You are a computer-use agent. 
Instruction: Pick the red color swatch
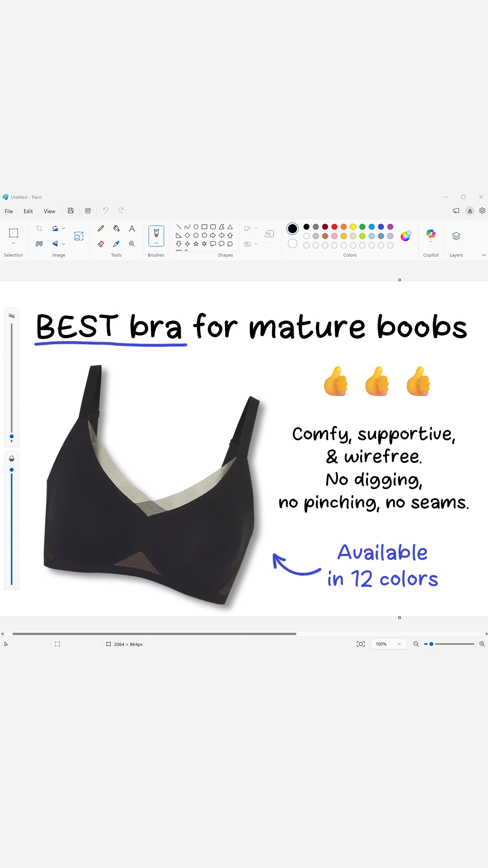tap(334, 227)
